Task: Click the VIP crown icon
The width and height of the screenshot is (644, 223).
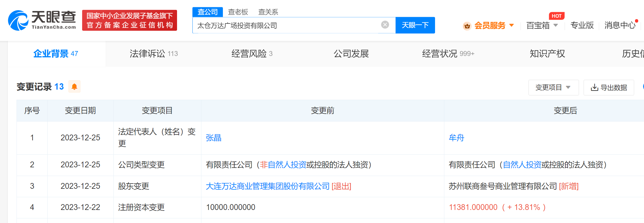Action: (x=467, y=26)
